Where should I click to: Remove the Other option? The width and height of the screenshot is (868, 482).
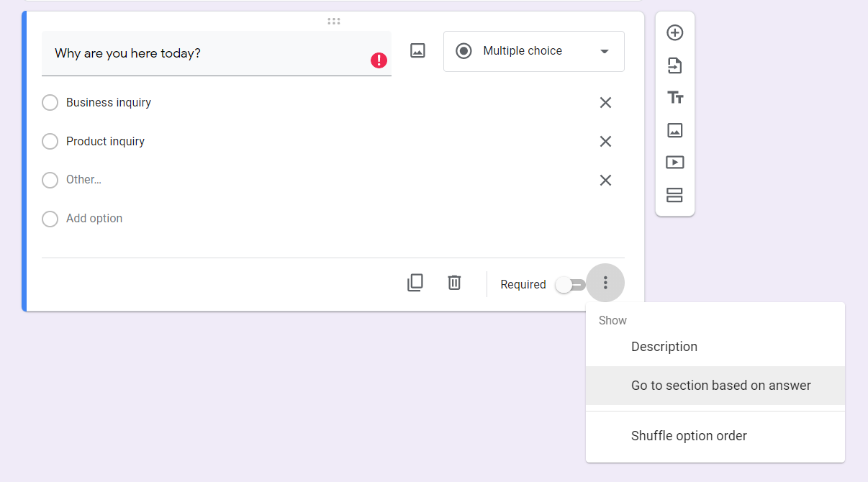point(605,180)
